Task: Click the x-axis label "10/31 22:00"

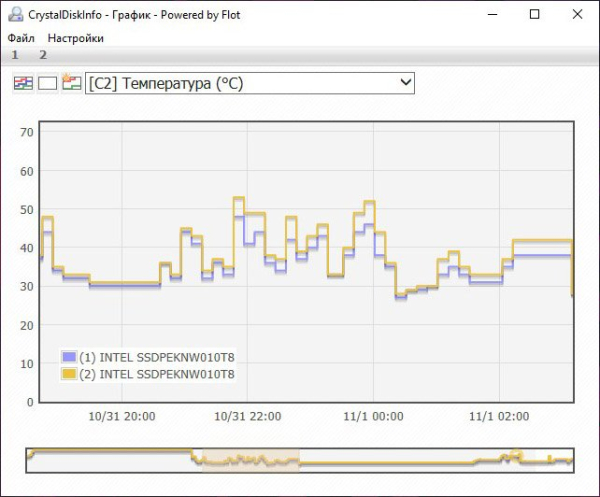Action: click(x=248, y=416)
